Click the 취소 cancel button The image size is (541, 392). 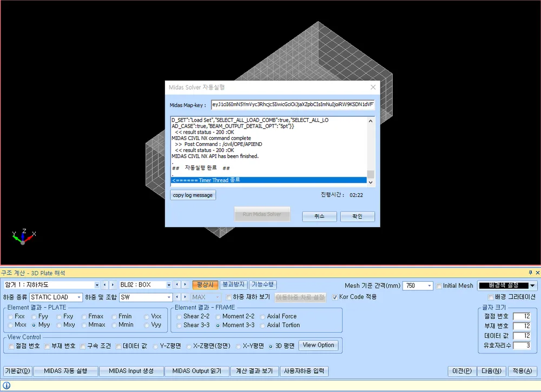point(319,216)
